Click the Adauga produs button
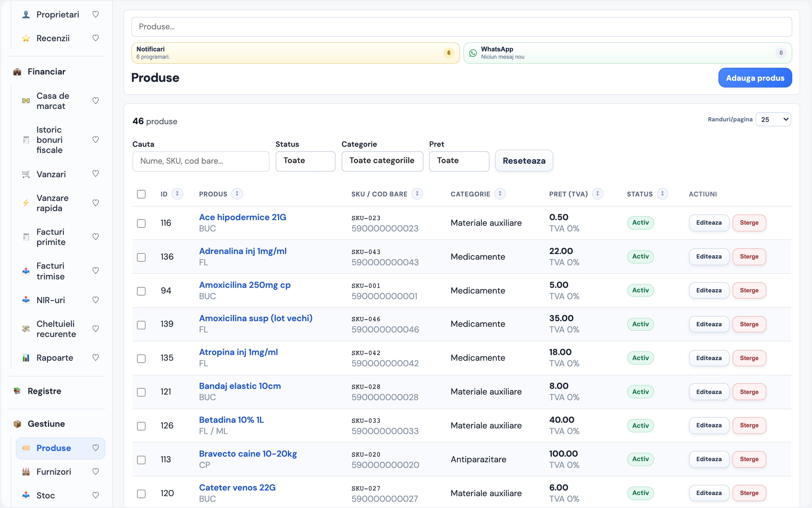Screen dimensions: 812x508 [x=755, y=78]
